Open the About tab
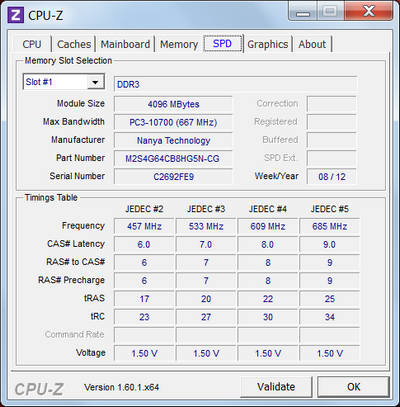 pyautogui.click(x=312, y=44)
